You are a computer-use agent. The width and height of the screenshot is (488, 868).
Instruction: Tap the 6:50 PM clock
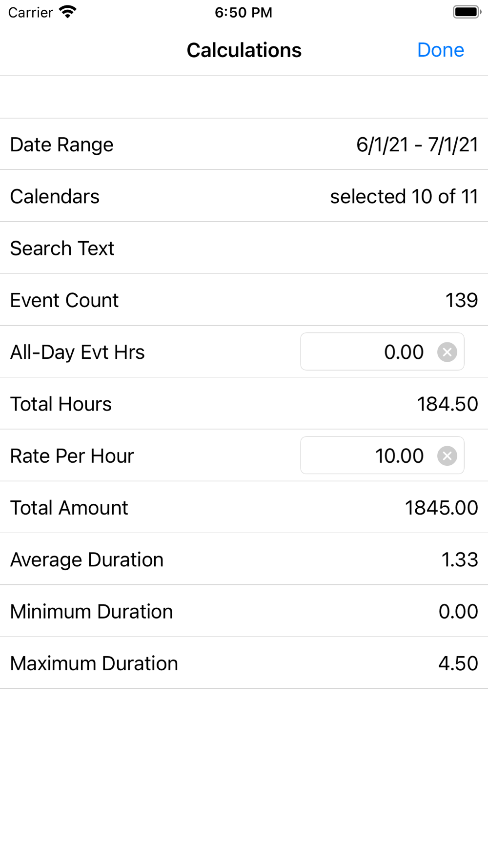[x=244, y=12]
